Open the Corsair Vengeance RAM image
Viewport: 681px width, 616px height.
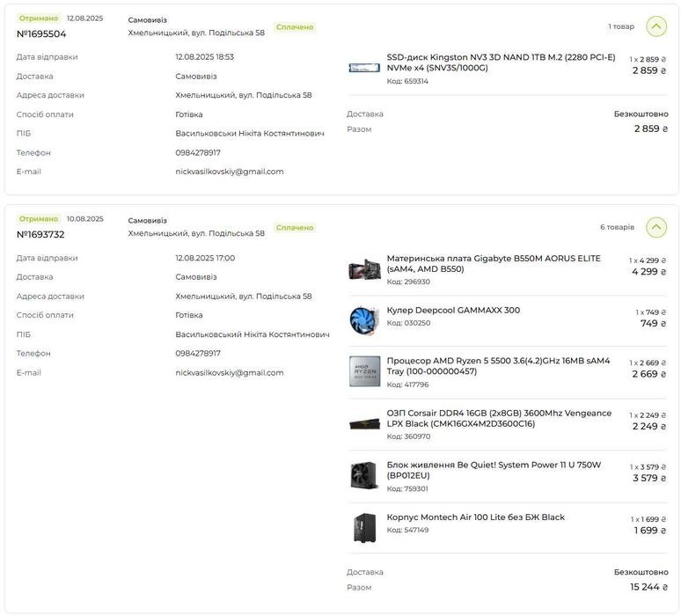[x=364, y=423]
